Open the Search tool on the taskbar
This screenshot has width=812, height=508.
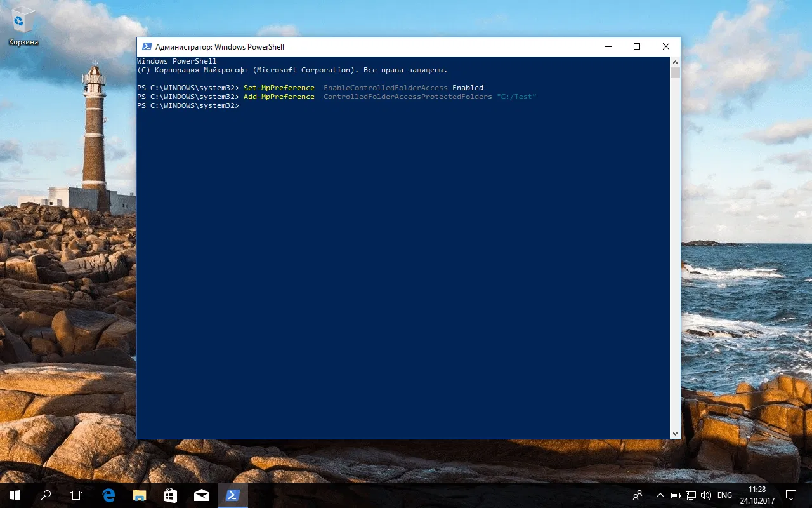click(44, 495)
